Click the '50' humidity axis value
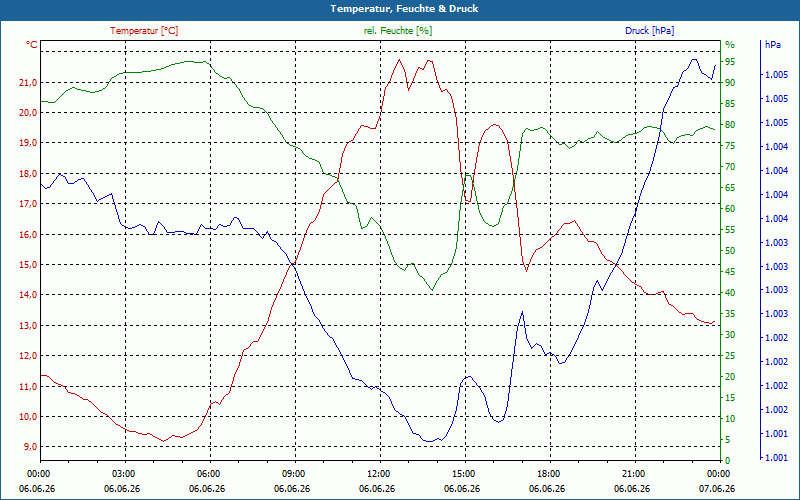This screenshot has height=500, width=800. (730, 251)
